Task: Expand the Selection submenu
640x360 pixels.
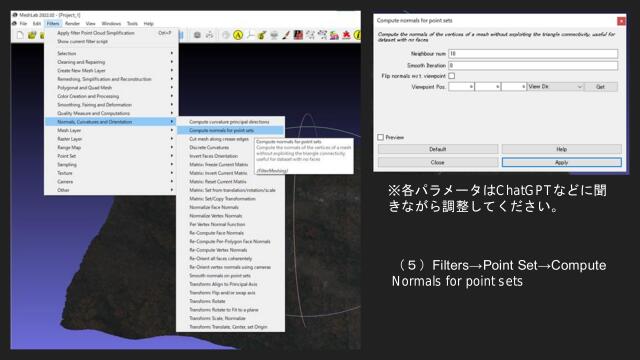Action: click(x=111, y=53)
